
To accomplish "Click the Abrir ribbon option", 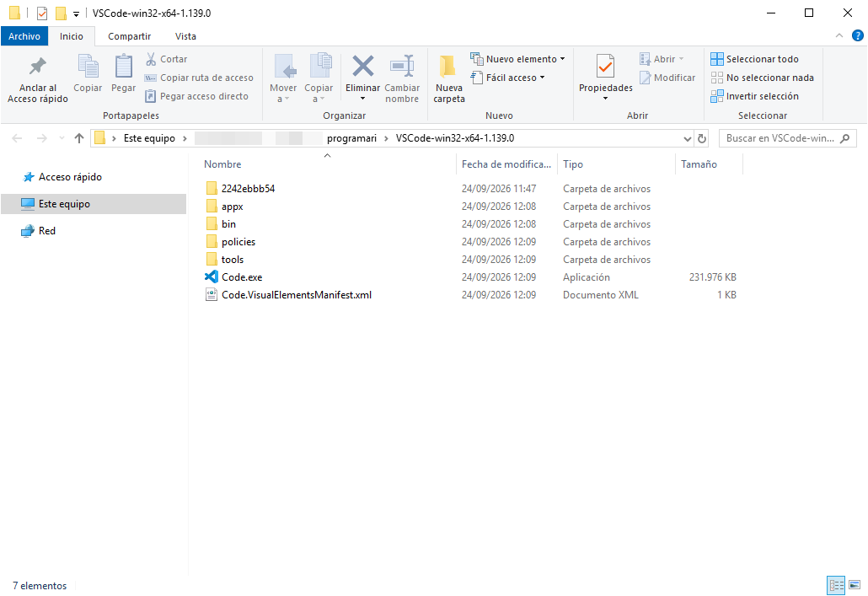I will [x=662, y=59].
